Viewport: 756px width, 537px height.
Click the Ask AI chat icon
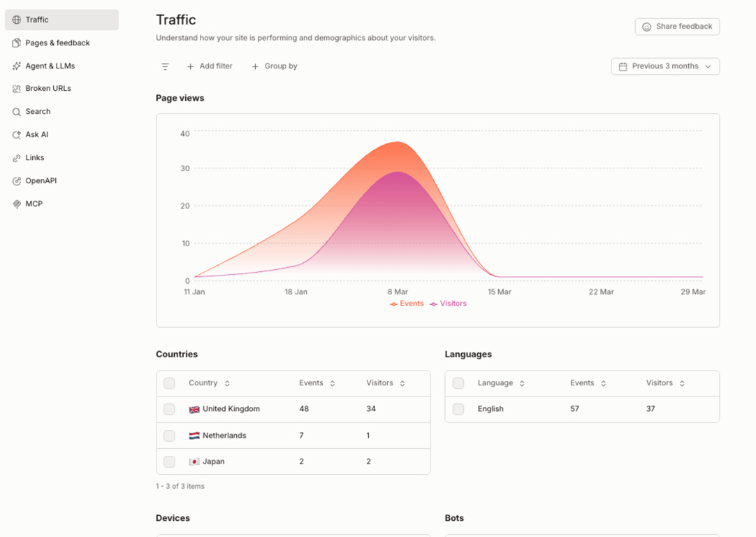click(x=16, y=135)
